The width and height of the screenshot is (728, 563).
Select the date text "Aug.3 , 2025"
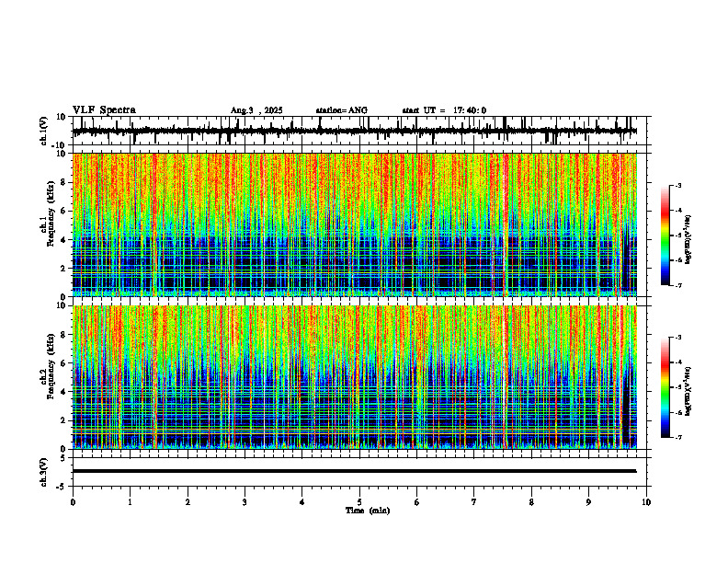coord(256,110)
